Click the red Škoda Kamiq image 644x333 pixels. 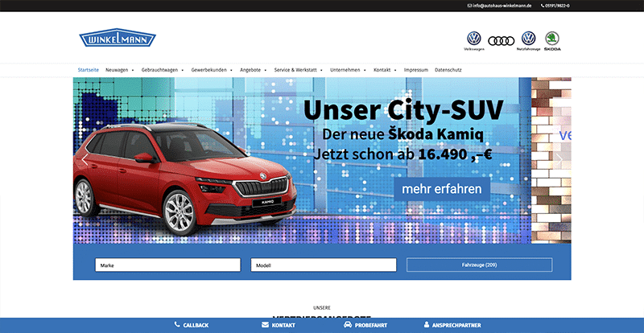pyautogui.click(x=185, y=179)
